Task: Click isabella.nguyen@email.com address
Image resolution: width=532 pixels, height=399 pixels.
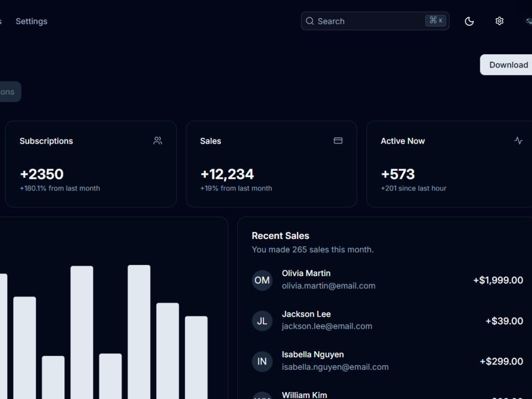Action: coord(335,367)
